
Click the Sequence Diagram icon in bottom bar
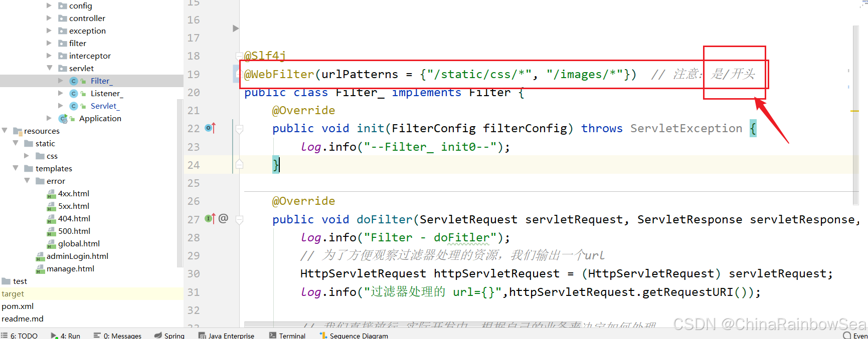[x=323, y=335]
